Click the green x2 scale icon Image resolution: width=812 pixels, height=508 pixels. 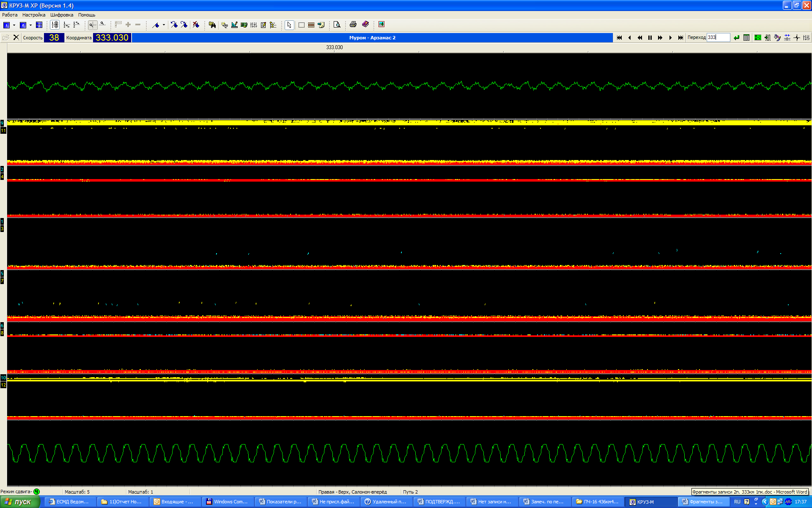758,38
